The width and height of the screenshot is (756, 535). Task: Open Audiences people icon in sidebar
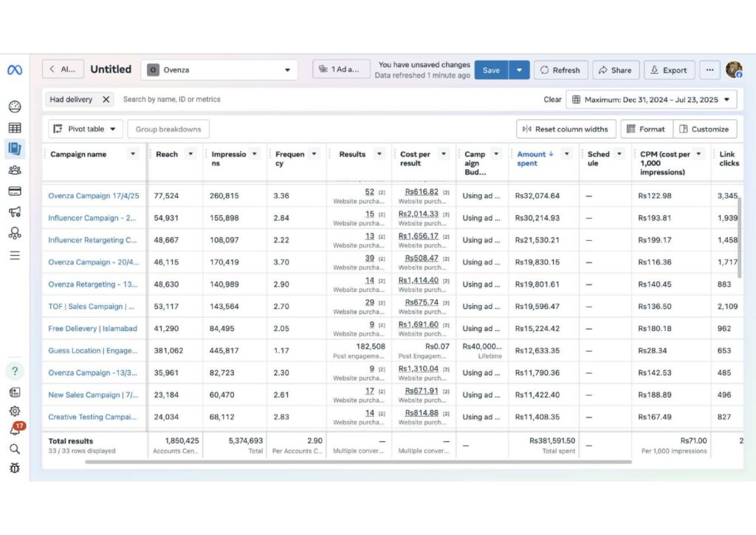point(15,170)
